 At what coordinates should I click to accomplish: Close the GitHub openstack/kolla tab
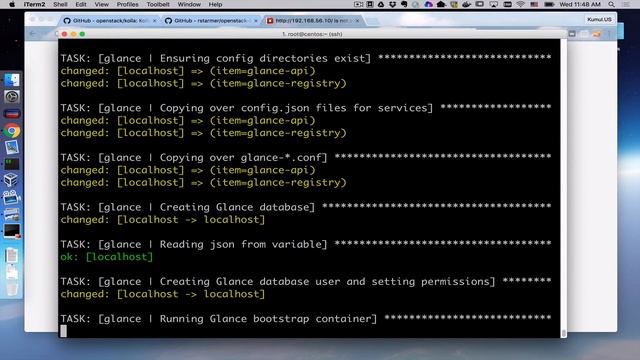pos(154,21)
